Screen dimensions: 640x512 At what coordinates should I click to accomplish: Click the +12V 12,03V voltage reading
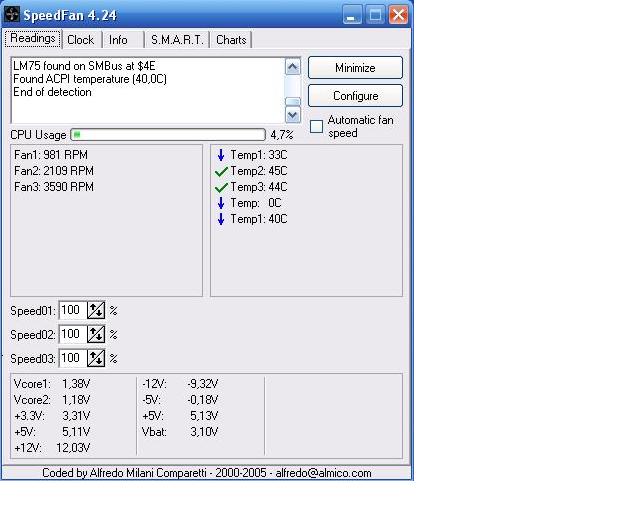click(52, 448)
